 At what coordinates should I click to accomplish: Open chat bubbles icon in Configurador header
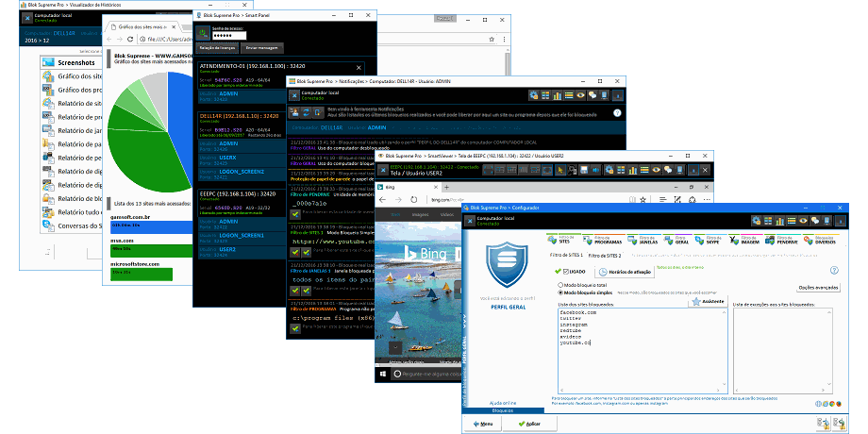[x=815, y=221]
